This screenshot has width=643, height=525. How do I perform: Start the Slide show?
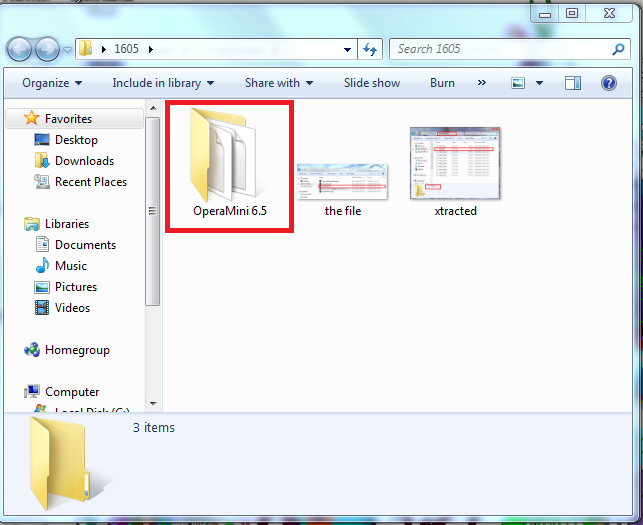(x=372, y=83)
